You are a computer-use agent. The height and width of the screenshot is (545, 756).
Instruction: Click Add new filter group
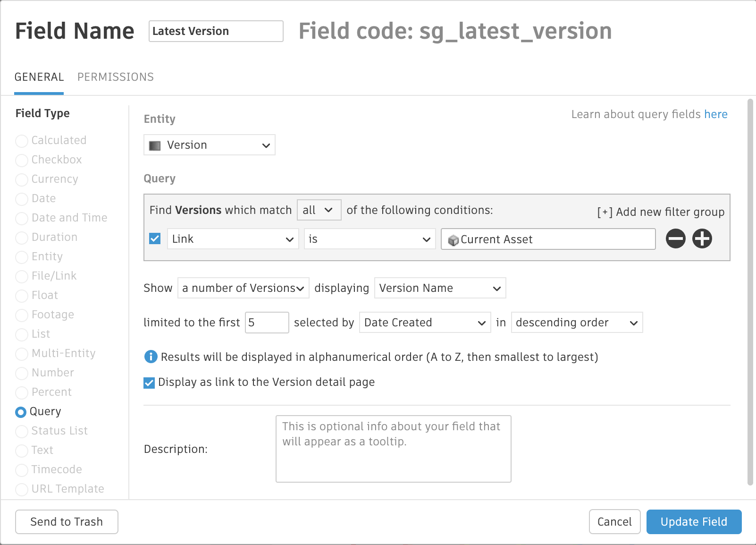tap(661, 212)
